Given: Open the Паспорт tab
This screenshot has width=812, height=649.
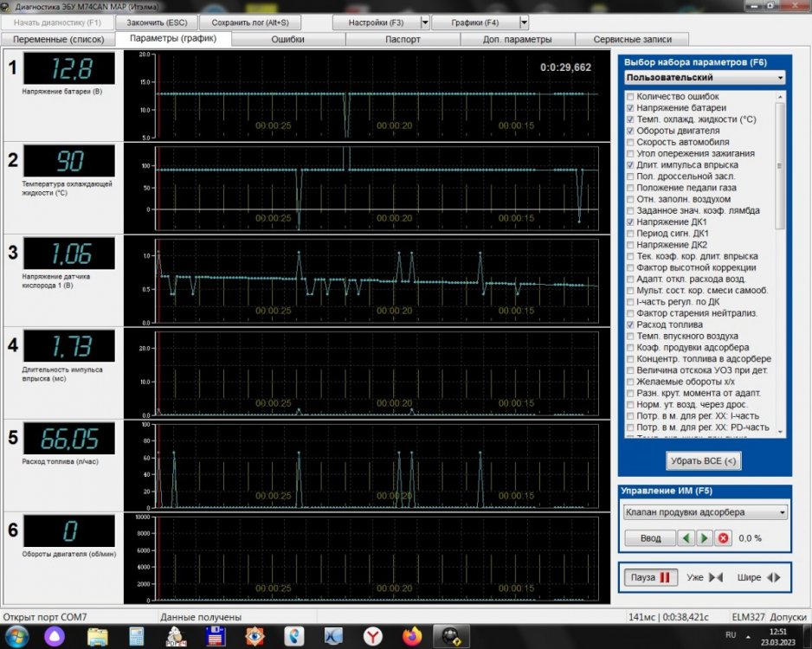Looking at the screenshot, I should coord(403,39).
